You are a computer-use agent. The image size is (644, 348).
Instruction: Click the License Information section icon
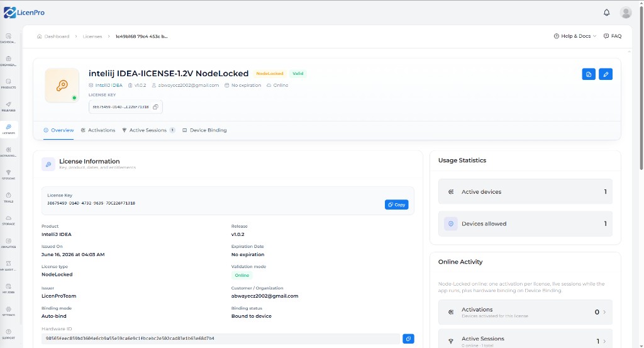pos(48,164)
